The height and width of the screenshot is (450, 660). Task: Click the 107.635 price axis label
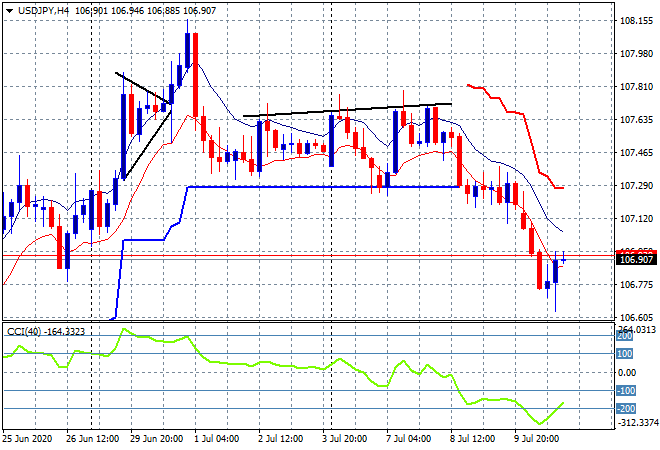[636, 120]
